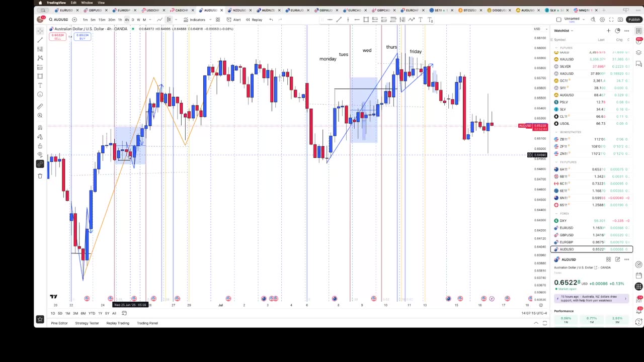The width and height of the screenshot is (644, 362).
Task: Toggle fullscreen mode icon
Action: [x=611, y=20]
